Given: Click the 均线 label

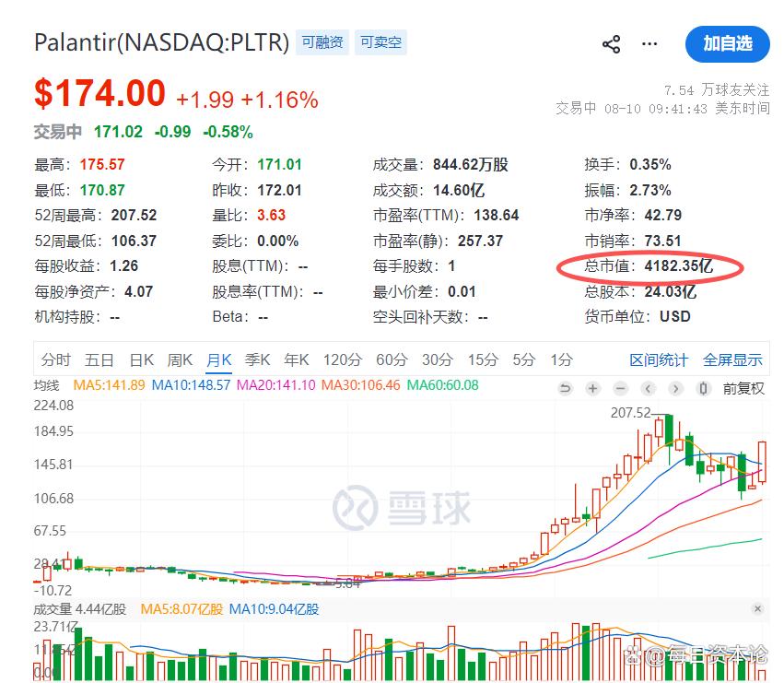Looking at the screenshot, I should point(46,385).
